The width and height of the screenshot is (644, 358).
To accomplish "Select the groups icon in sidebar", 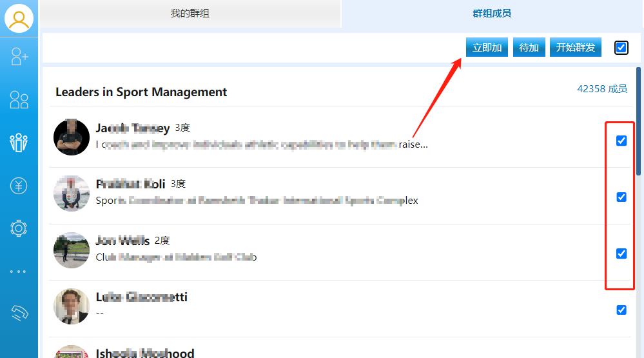I will coord(19,143).
